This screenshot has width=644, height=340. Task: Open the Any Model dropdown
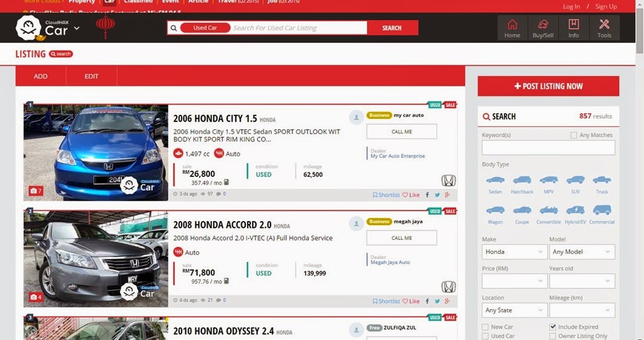click(x=582, y=252)
